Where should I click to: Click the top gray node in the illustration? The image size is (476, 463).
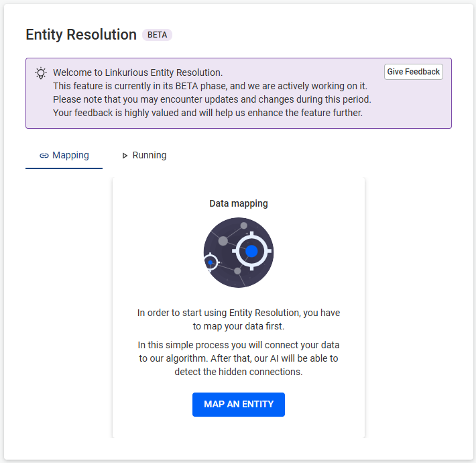(x=244, y=225)
